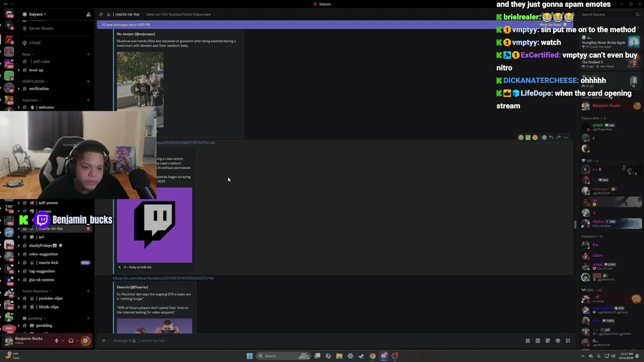Collapse the gambling category header
Screen dimensions: 644x362
pos(35,318)
